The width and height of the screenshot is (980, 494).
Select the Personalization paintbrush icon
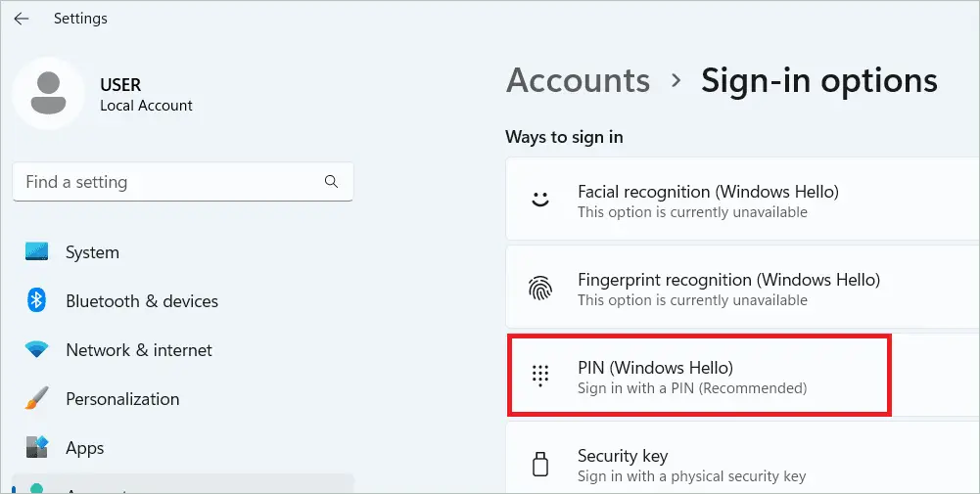37,398
